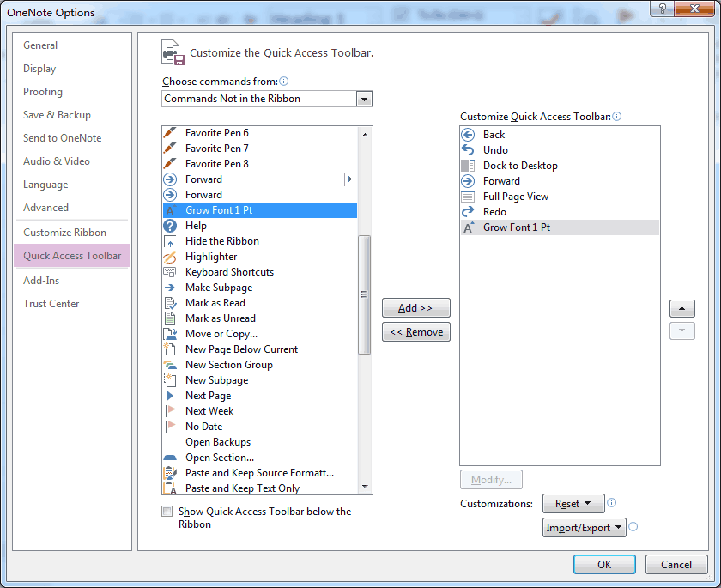721x588 pixels.
Task: Open the Import/Export dropdown
Action: tap(584, 527)
